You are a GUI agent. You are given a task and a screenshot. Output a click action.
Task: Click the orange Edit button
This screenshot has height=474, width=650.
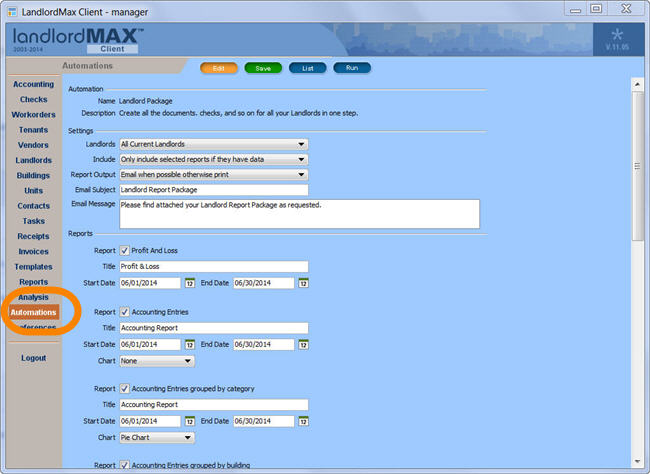click(219, 68)
